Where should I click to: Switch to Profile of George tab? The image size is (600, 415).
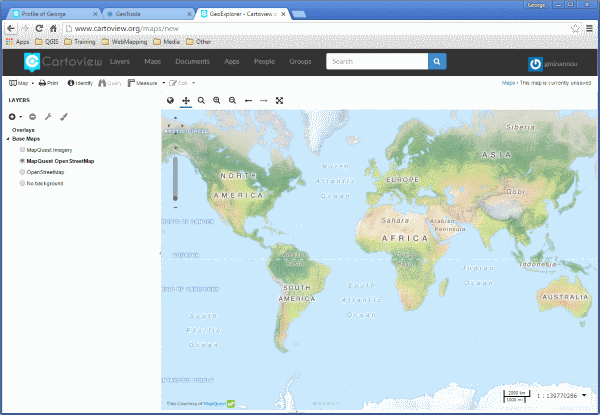pos(54,14)
